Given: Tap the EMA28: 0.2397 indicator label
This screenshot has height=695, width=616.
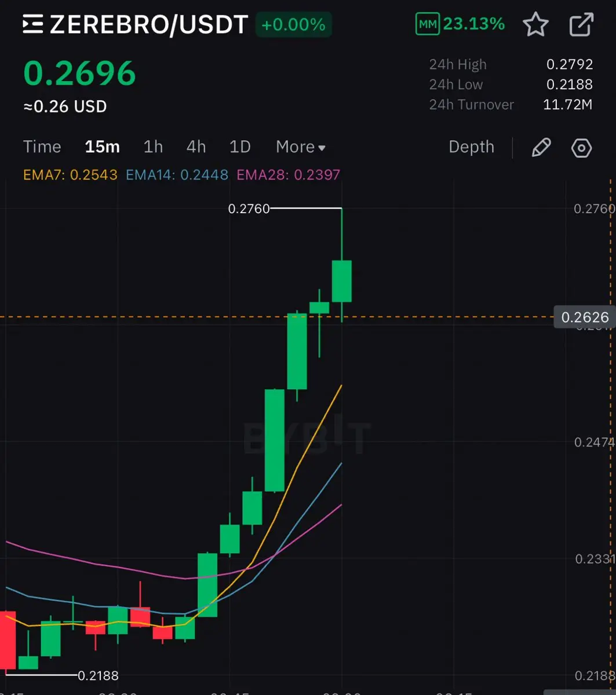Looking at the screenshot, I should click(x=289, y=174).
